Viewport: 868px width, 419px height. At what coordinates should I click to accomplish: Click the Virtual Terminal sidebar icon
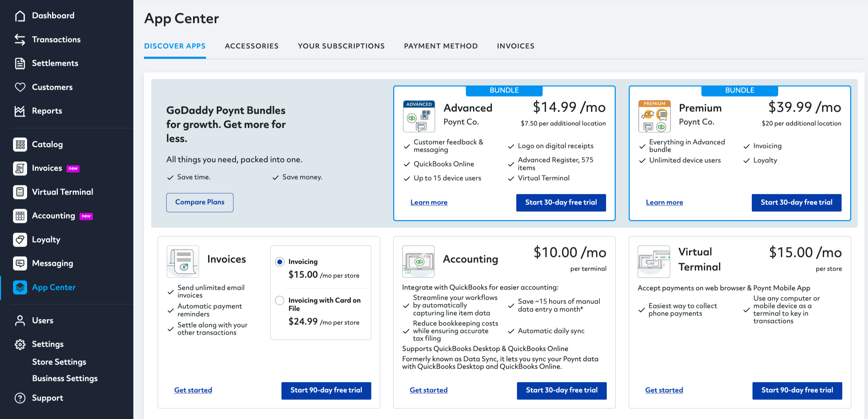(x=20, y=192)
